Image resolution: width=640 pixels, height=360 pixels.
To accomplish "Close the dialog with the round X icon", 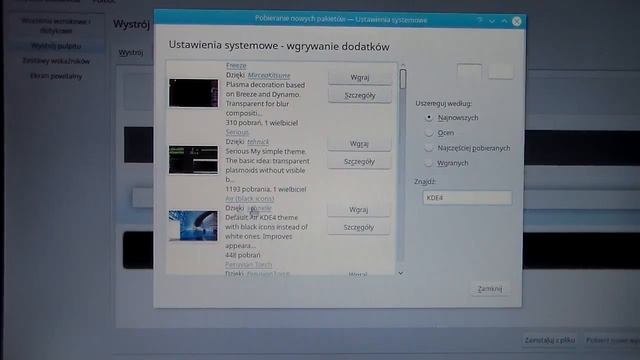I will click(517, 21).
